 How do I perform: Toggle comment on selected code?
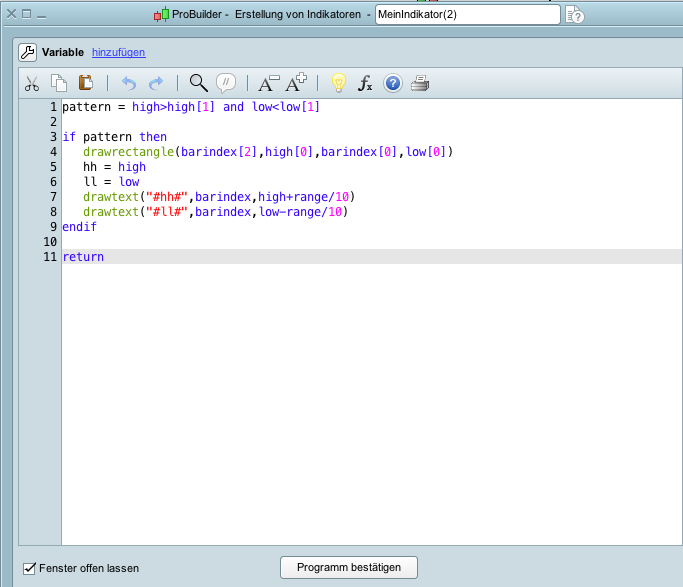[x=226, y=84]
